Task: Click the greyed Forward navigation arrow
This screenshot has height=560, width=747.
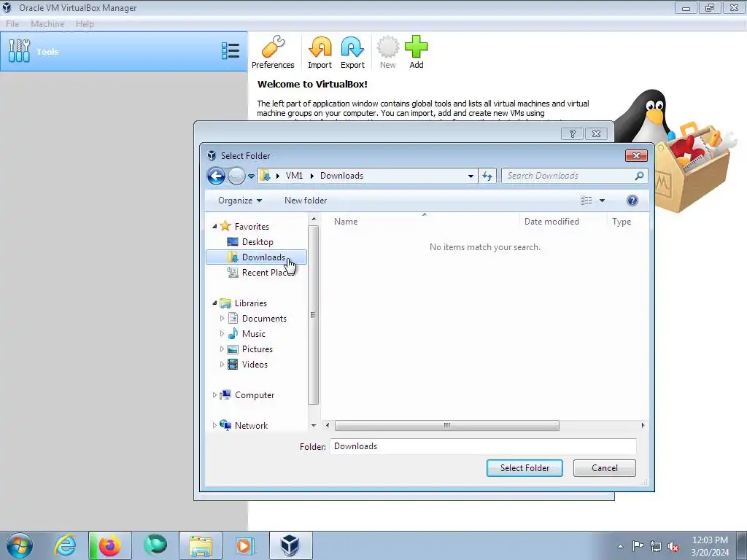Action: (x=236, y=176)
